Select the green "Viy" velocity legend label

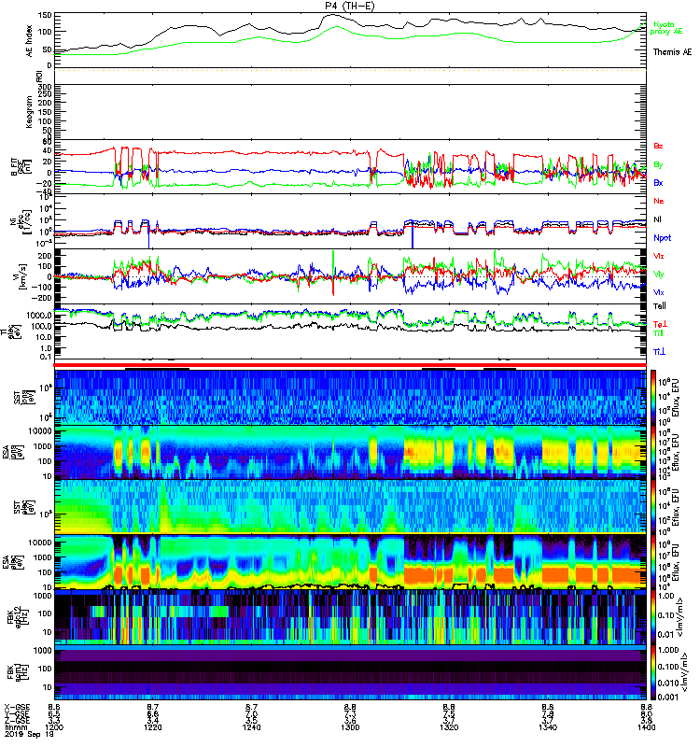pyautogui.click(x=659, y=275)
